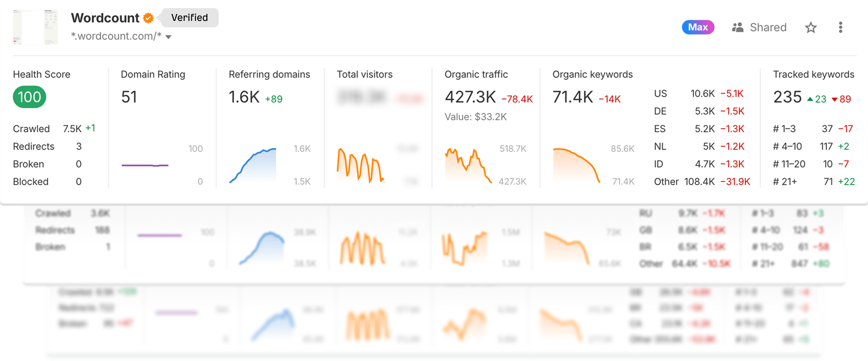Open the Crawled 7.5K pages count

point(72,129)
